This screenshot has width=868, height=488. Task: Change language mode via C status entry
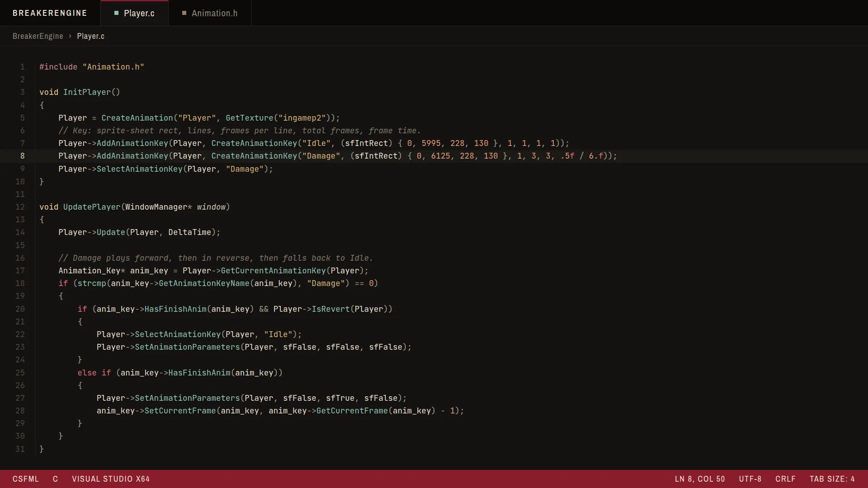point(55,479)
